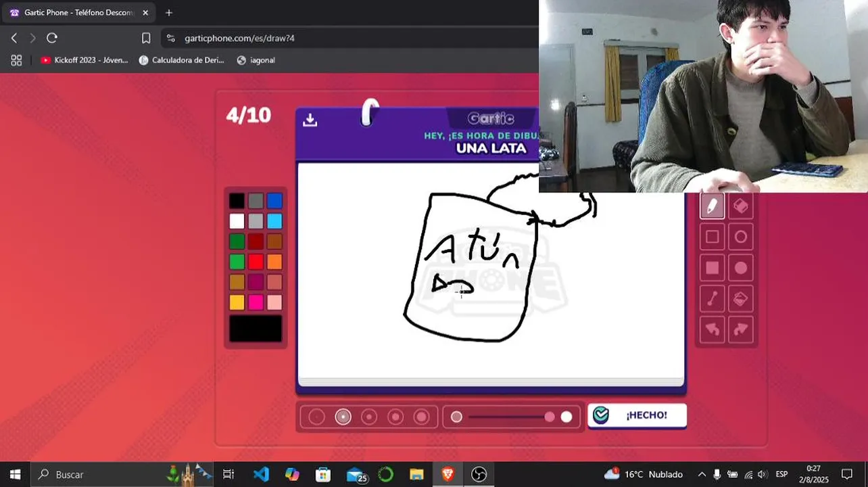
Task: Pick the white color swatch
Action: pos(237,221)
